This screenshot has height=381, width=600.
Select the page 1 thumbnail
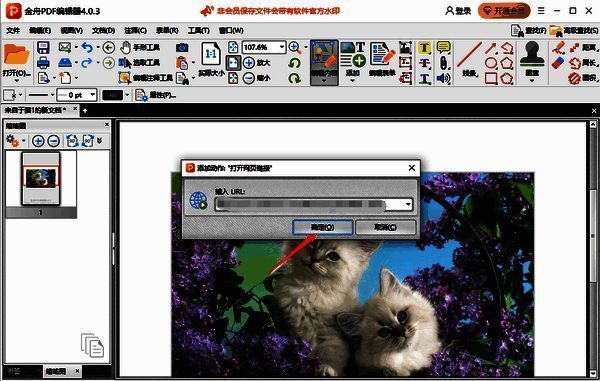pyautogui.click(x=41, y=179)
